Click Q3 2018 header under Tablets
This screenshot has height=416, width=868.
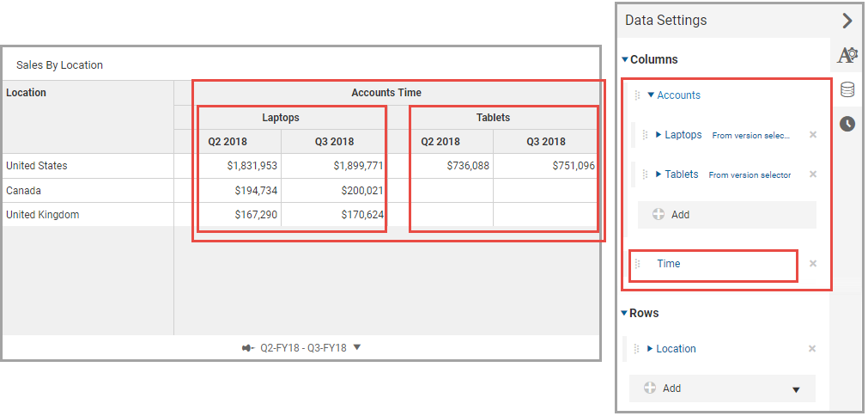point(546,141)
